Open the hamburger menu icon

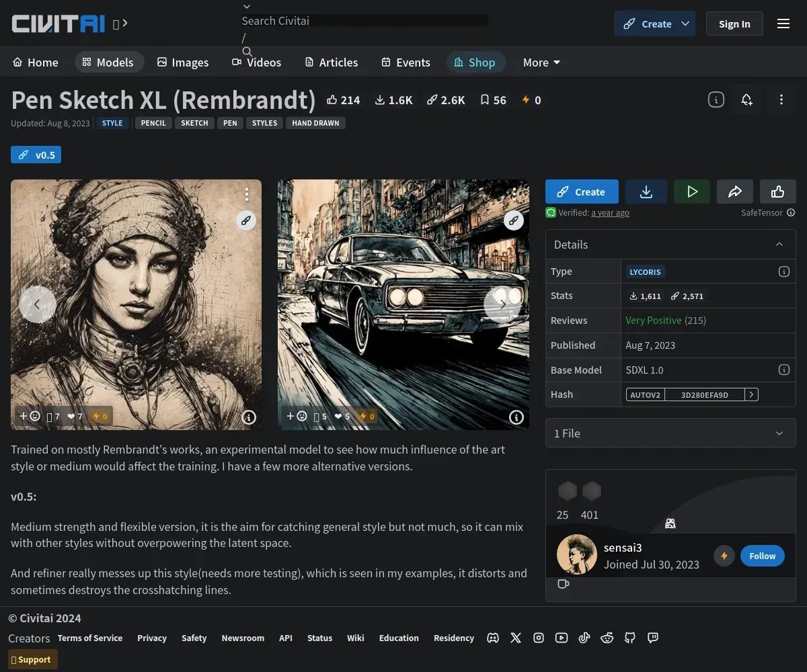click(783, 24)
